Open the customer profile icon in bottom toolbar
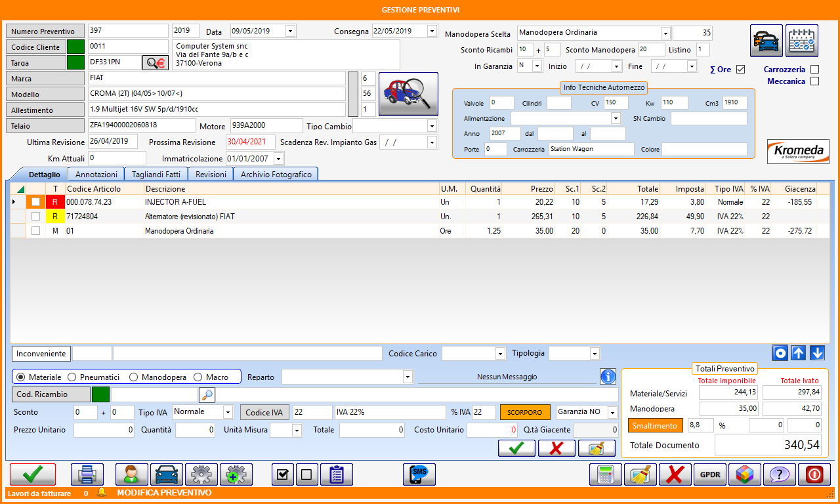Image resolution: width=840 pixels, height=504 pixels. (x=132, y=474)
